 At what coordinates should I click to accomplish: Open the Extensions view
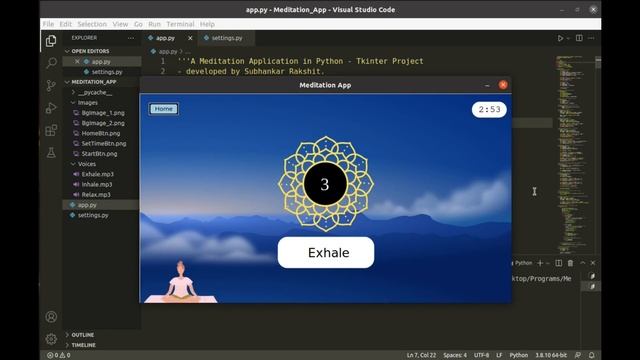[x=51, y=130]
